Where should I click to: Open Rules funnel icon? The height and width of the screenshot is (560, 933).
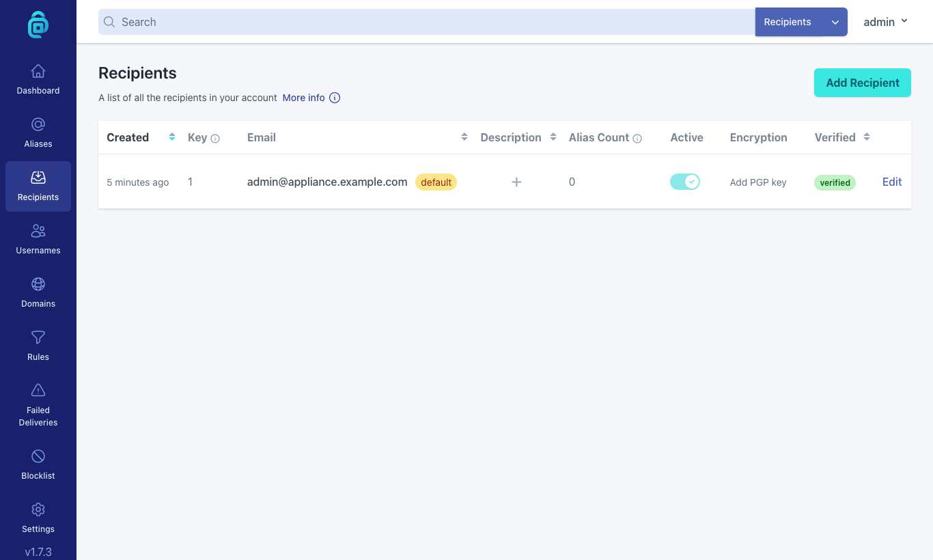click(x=38, y=337)
